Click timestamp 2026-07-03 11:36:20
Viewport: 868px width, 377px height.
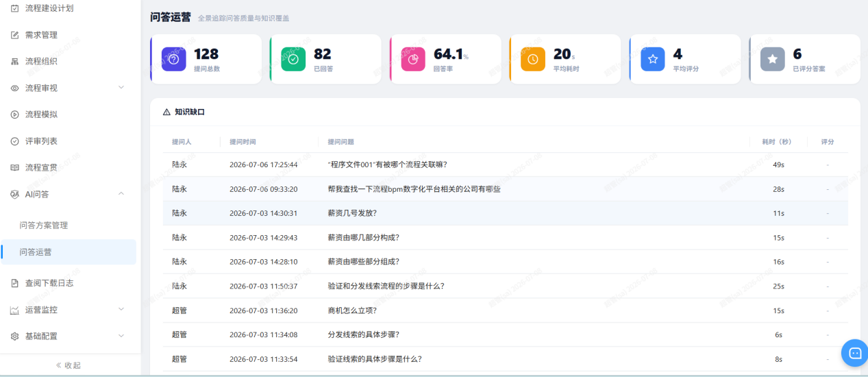pyautogui.click(x=264, y=311)
